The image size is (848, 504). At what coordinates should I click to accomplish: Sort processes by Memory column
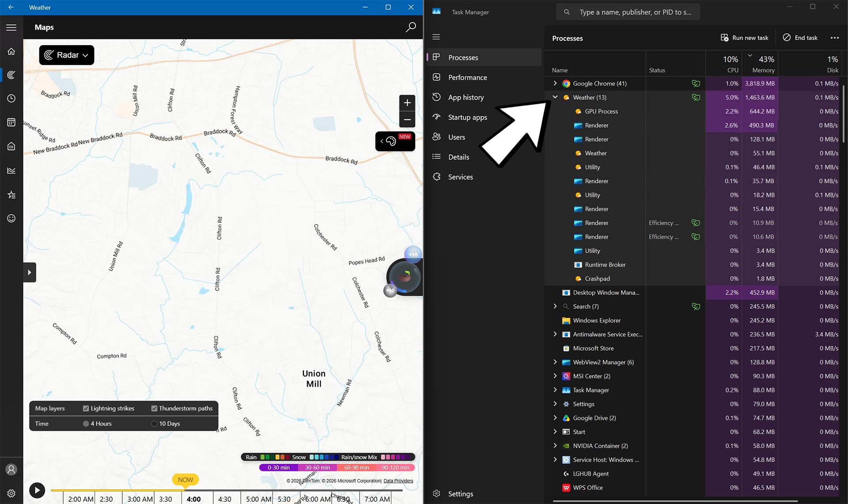760,64
